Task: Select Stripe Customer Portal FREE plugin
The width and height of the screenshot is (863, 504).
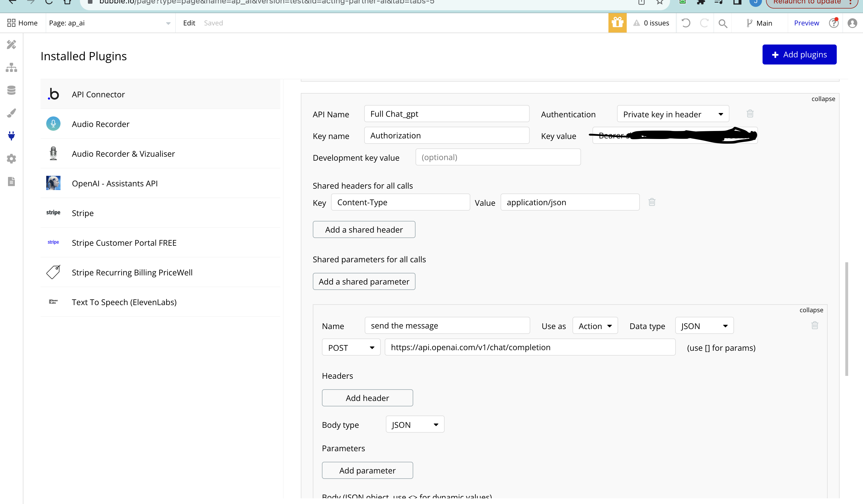Action: click(160, 243)
